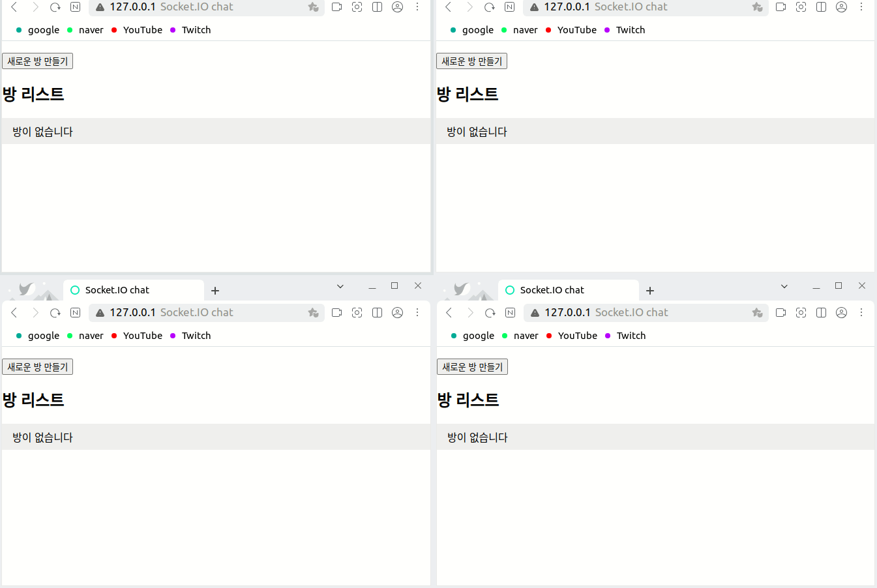Viewport: 877px width, 588px height.
Task: Click '방 리스트' heading in bottom-left window
Action: point(33,400)
